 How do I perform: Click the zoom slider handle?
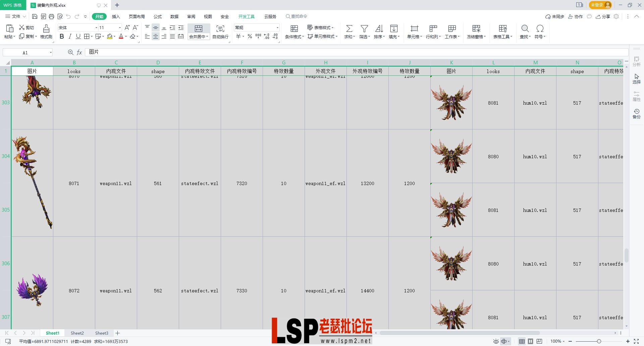[x=599, y=341]
